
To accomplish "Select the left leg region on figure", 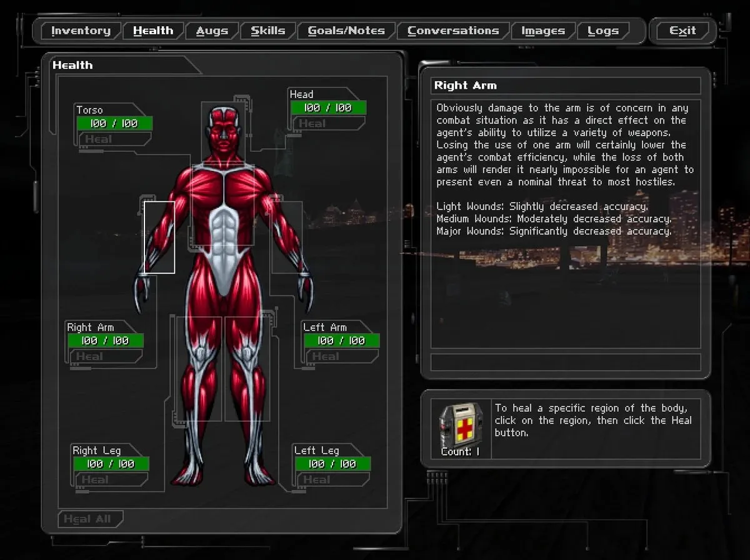I will 247,369.
